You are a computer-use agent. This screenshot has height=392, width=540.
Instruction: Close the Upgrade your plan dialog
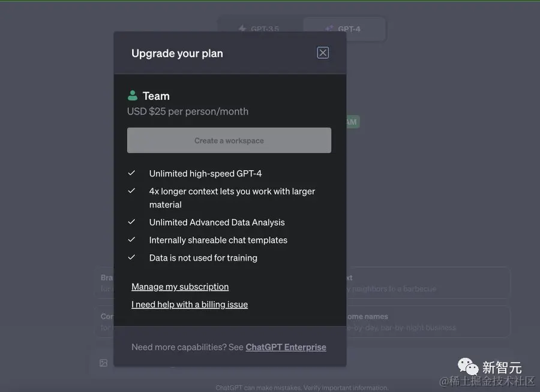323,53
